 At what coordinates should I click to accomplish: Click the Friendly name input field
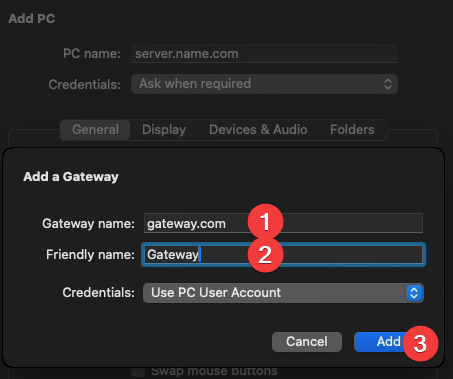(x=283, y=255)
